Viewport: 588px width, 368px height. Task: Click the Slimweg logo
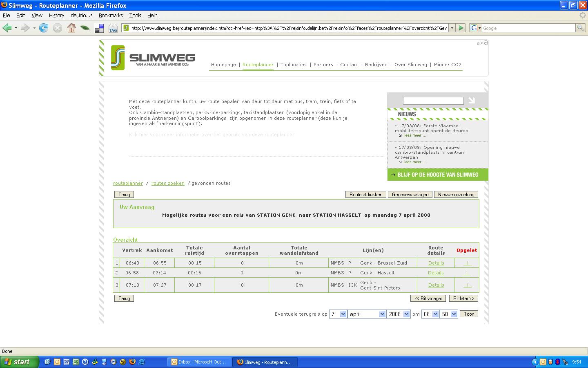153,58
